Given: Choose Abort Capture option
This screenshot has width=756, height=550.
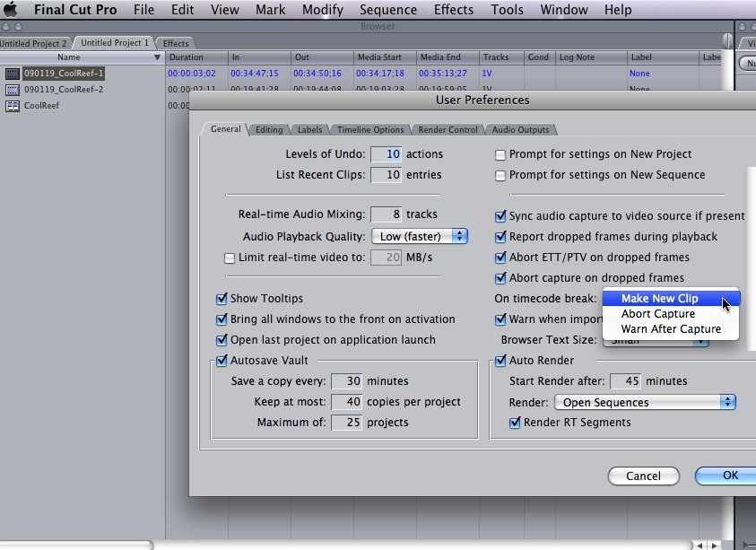Looking at the screenshot, I should tap(671, 314).
